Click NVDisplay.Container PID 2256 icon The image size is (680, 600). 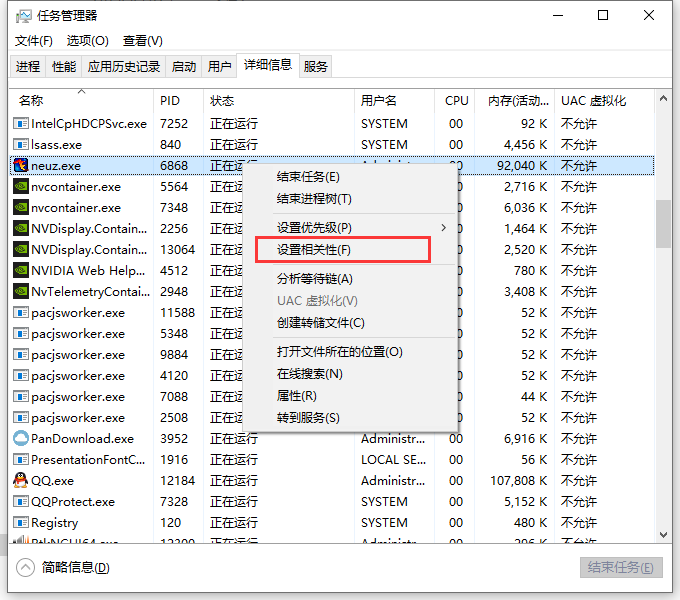(20, 228)
